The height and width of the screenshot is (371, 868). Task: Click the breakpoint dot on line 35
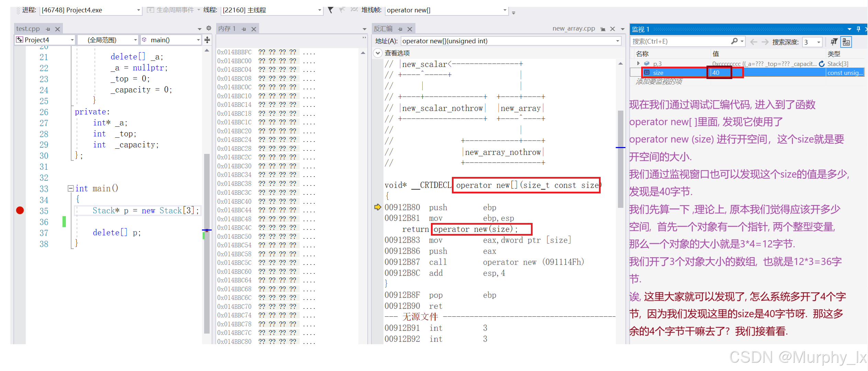click(20, 210)
